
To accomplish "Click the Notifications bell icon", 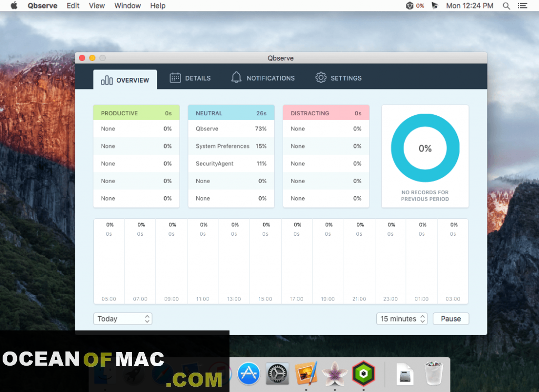I will [236, 78].
